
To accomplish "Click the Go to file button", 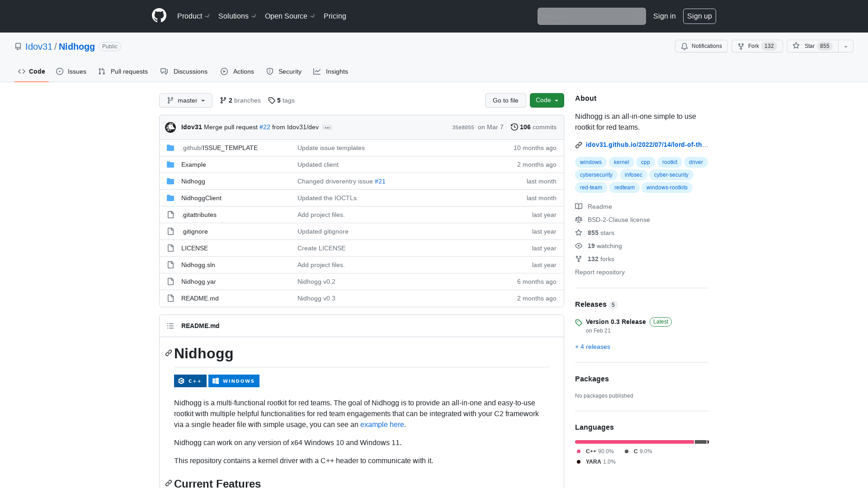I will pos(505,100).
